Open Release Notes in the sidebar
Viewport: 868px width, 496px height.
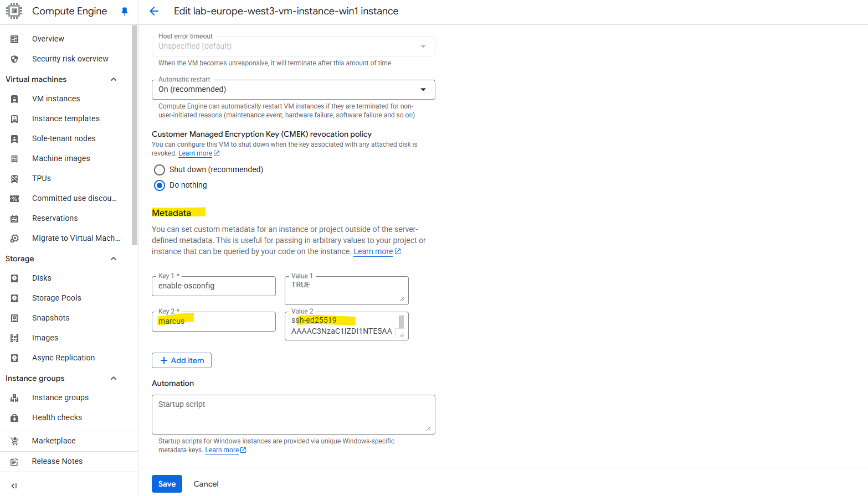[x=57, y=461]
